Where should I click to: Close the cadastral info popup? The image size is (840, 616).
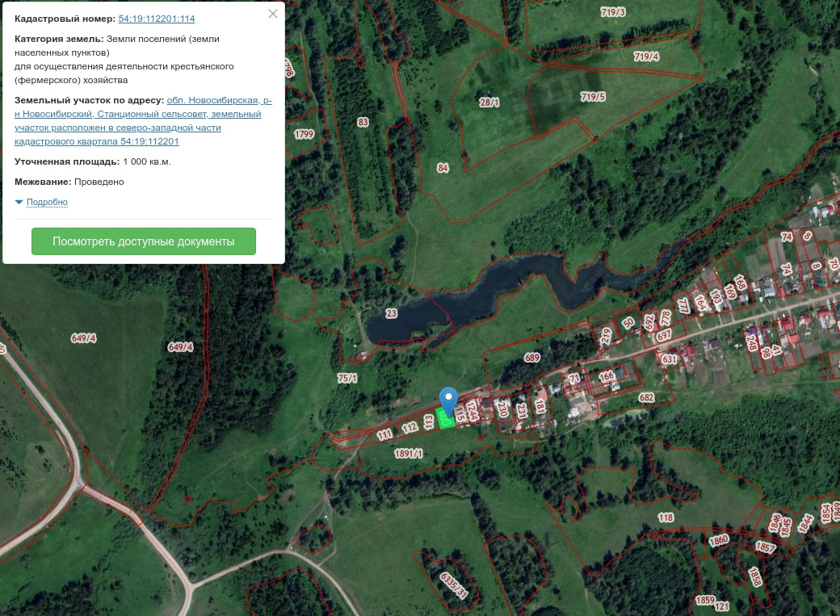coord(273,14)
